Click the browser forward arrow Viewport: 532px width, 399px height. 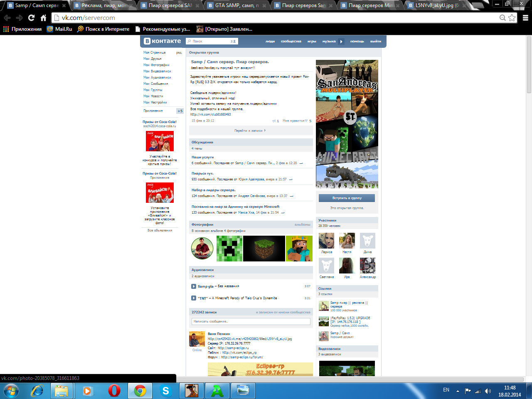coord(19,18)
